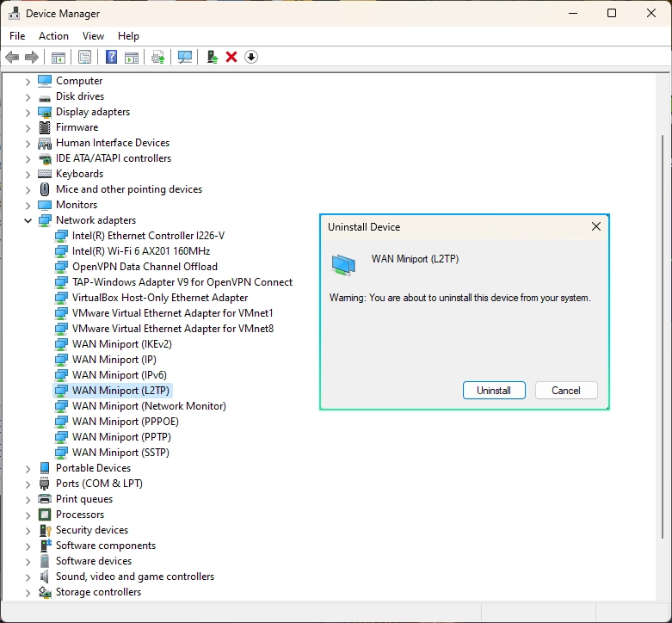Click Sound, video and game controllers speaker icon

coord(45,577)
